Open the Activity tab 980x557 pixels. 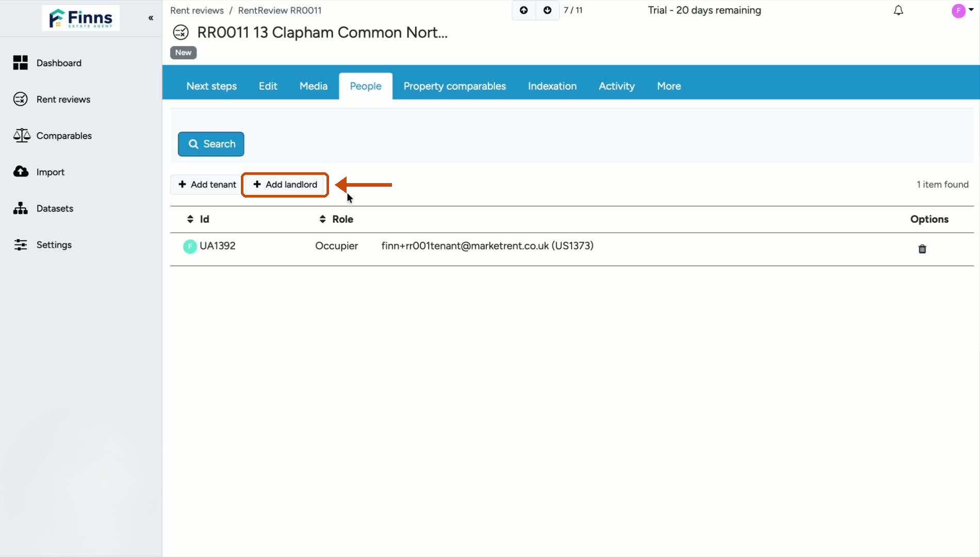[x=616, y=86]
